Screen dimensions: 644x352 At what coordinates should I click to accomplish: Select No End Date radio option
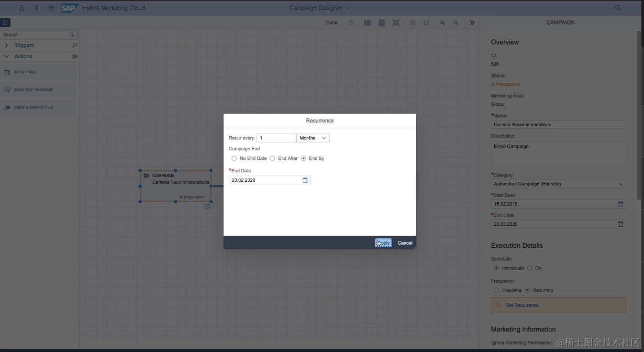pyautogui.click(x=234, y=158)
